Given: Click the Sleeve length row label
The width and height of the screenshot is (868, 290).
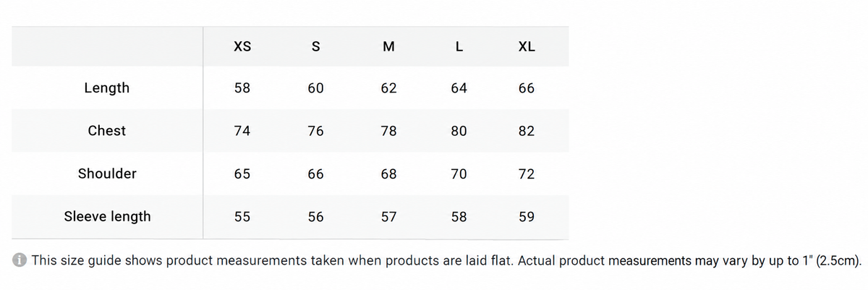Looking at the screenshot, I should point(107,216).
